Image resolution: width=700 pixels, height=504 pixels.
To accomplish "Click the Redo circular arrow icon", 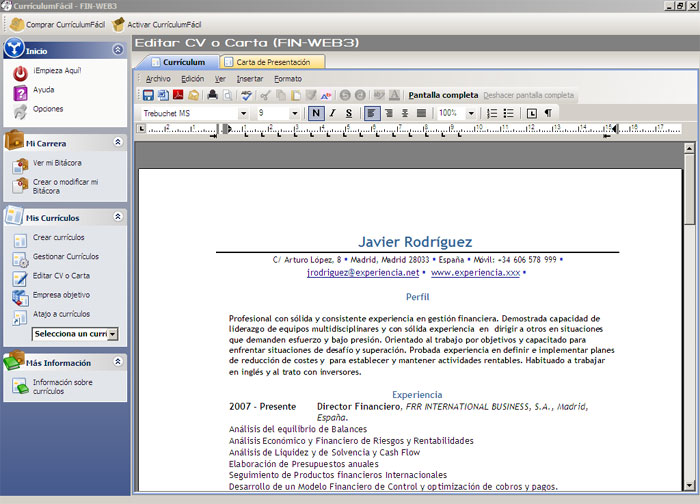I will [x=360, y=95].
